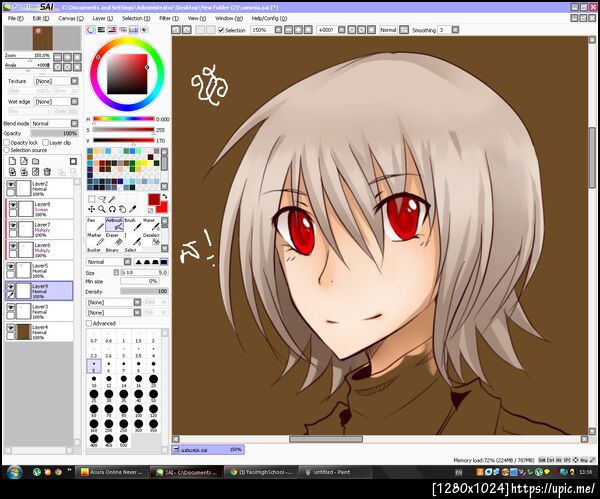Select the Selection source radio button
The width and height of the screenshot is (600, 499).
coord(7,150)
